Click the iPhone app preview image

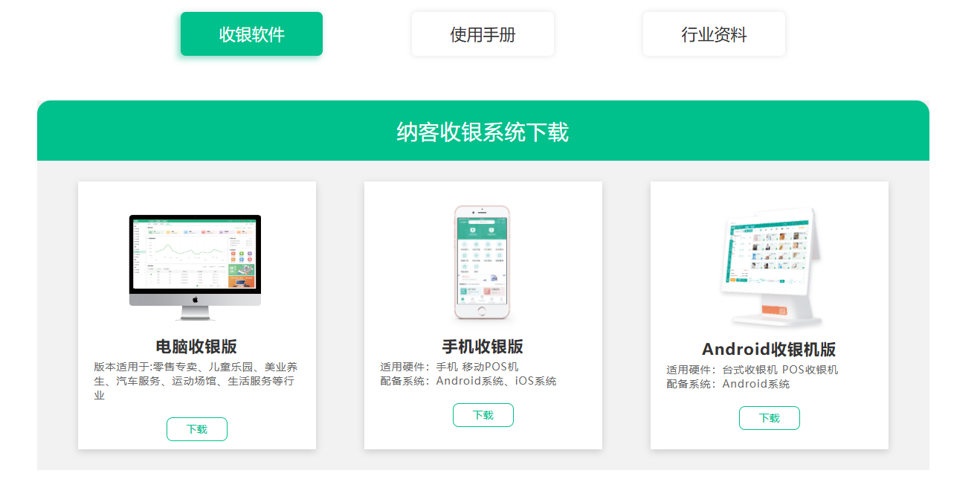point(483,260)
